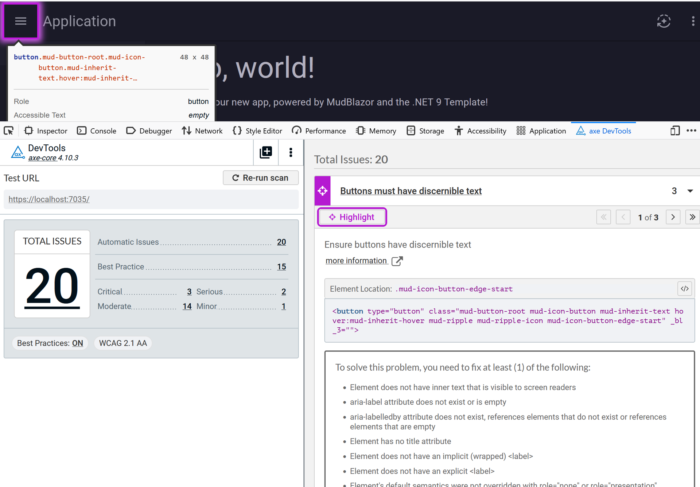
Task: Click the responsive design mode icon
Action: pos(675,131)
